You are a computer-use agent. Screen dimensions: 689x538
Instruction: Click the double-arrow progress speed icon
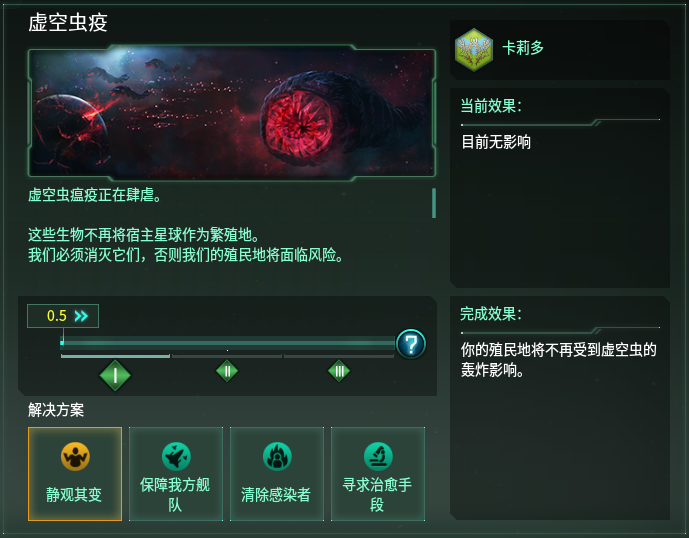click(x=82, y=316)
